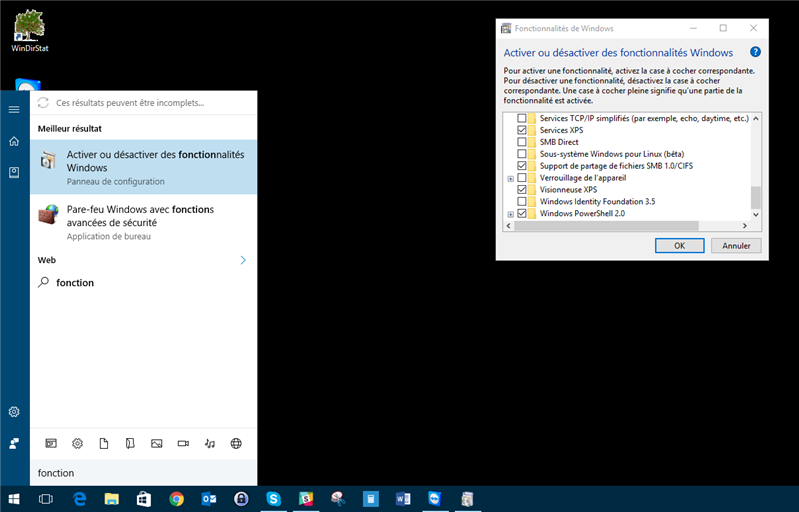This screenshot has width=799, height=512.
Task: Switch to Slack on the taskbar
Action: tap(306, 499)
